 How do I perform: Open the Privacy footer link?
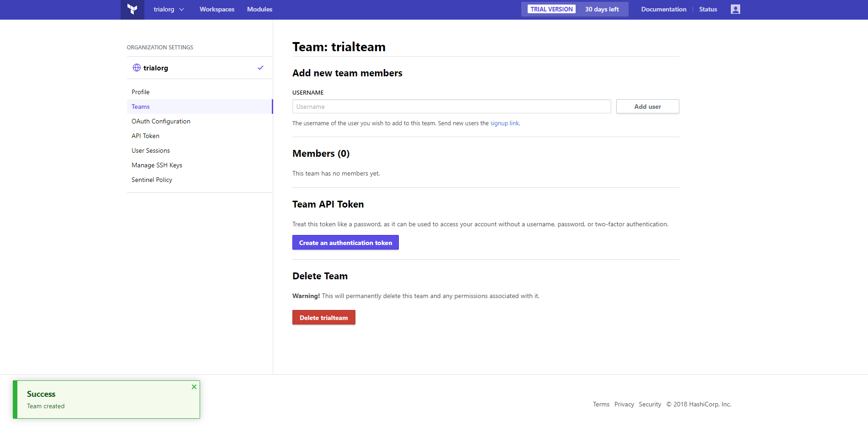click(624, 405)
